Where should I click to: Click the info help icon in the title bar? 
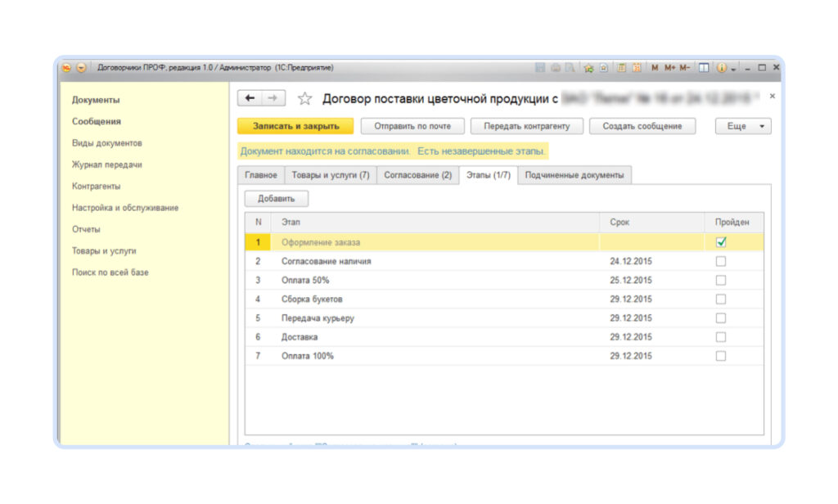721,68
